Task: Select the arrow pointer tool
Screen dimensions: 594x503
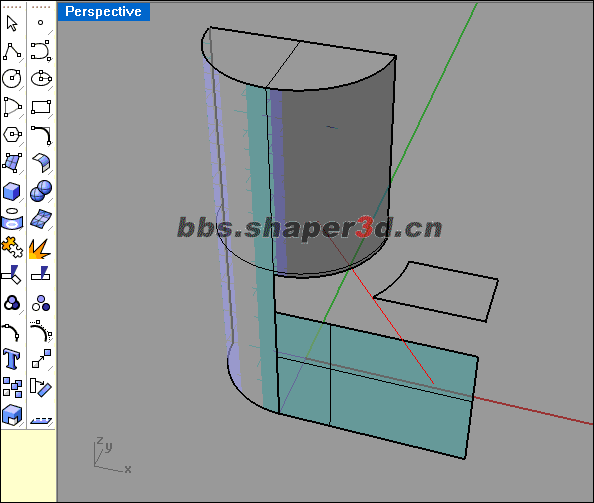Action: tap(12, 23)
